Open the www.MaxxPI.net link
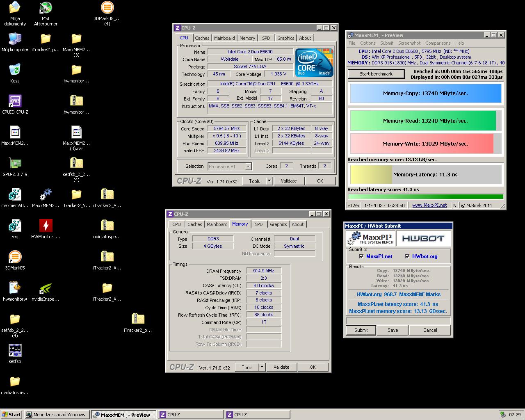 pos(429,205)
